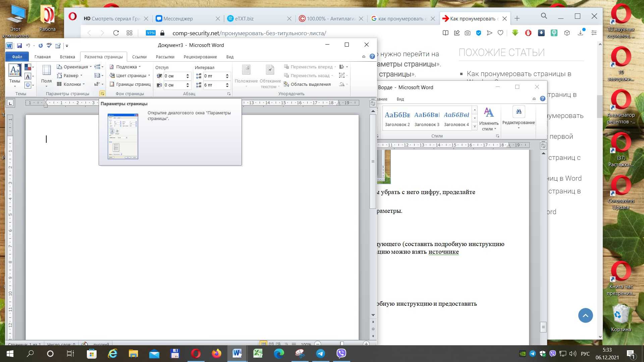Switch to the Рассылки tab

coord(165,57)
